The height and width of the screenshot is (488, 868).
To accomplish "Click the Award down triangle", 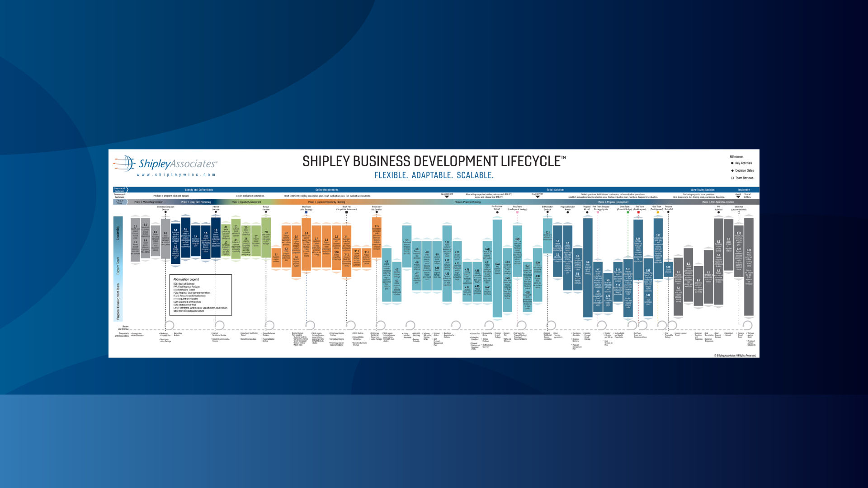I will [738, 197].
